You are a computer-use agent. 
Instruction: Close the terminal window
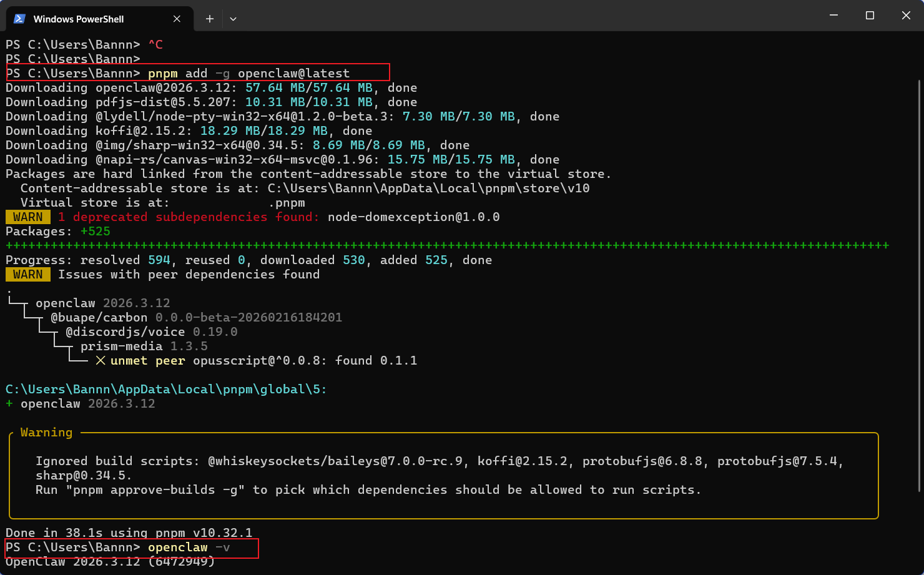[906, 15]
